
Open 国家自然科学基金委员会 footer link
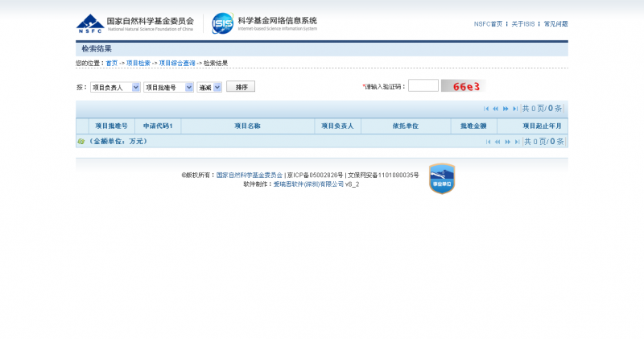pos(250,175)
